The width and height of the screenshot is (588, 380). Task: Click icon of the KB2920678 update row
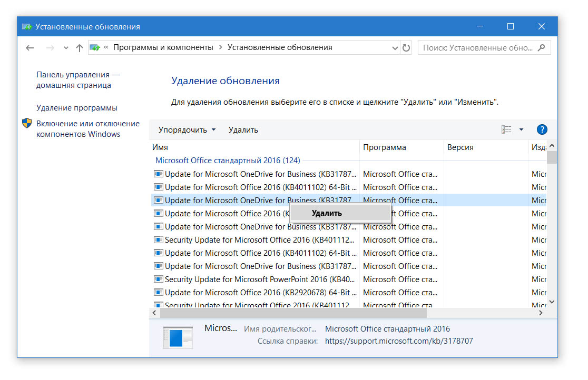tap(158, 292)
